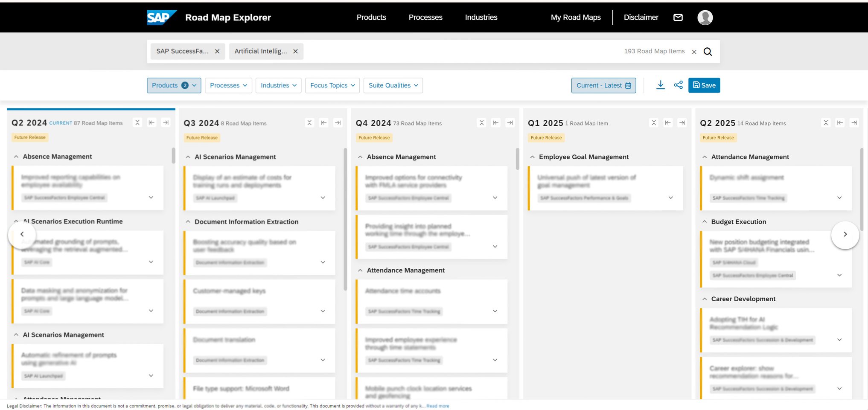Jump to last column from Q2 2024 header
This screenshot has width=868, height=410.
click(x=166, y=122)
